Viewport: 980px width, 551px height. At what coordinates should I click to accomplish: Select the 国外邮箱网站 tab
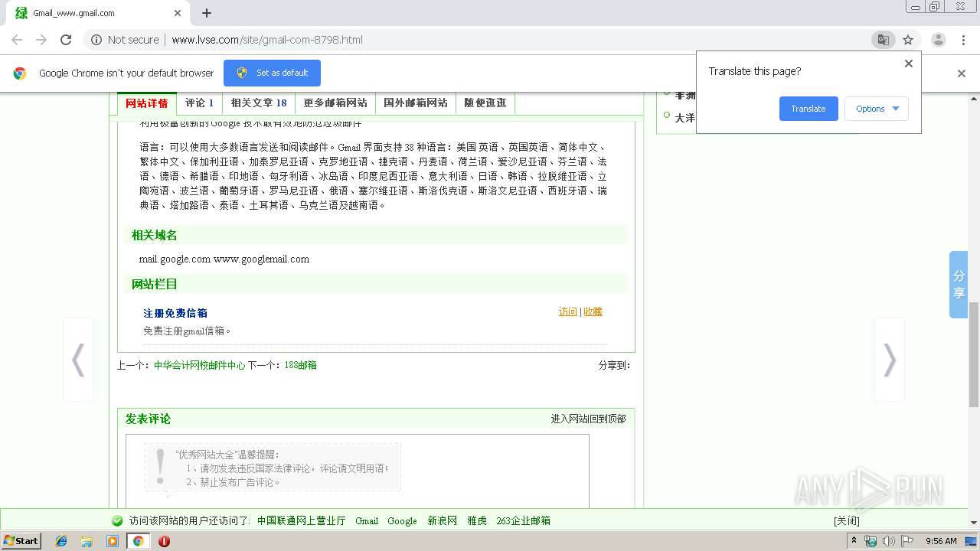tap(416, 103)
